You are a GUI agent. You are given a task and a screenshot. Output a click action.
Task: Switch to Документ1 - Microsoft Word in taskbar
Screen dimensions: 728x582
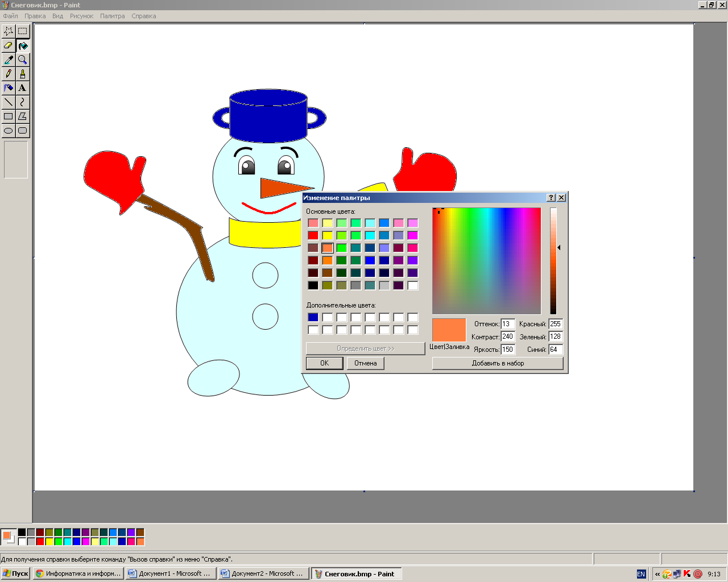[171, 573]
